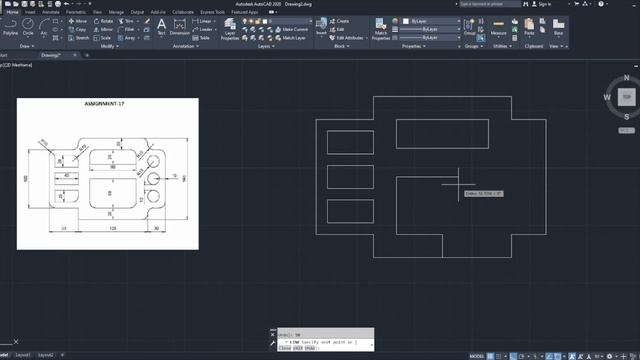Viewport: 640px width, 360px height.
Task: Expand the Annotation panel
Action: pyautogui.click(x=186, y=46)
